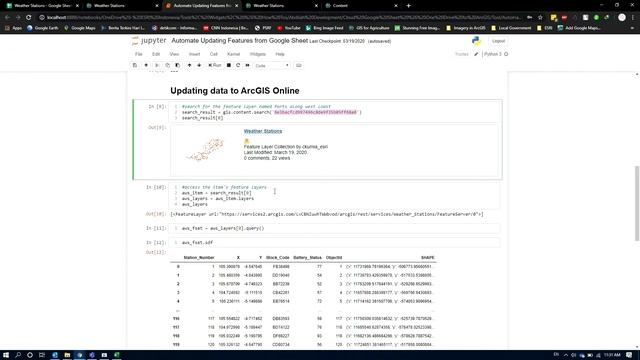Open the Help menu
The width and height of the screenshot is (640, 360).
coord(280,54)
